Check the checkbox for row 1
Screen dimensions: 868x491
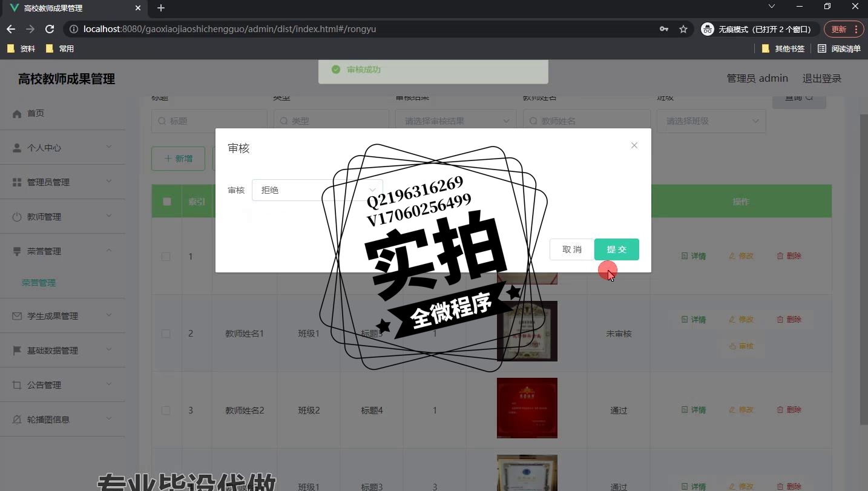(x=166, y=257)
